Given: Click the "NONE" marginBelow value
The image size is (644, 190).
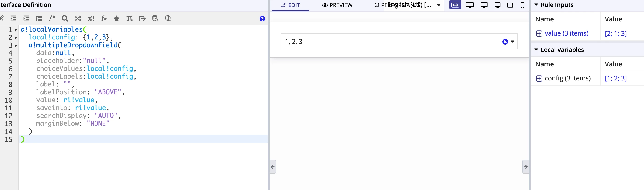Looking at the screenshot, I should tap(98, 123).
